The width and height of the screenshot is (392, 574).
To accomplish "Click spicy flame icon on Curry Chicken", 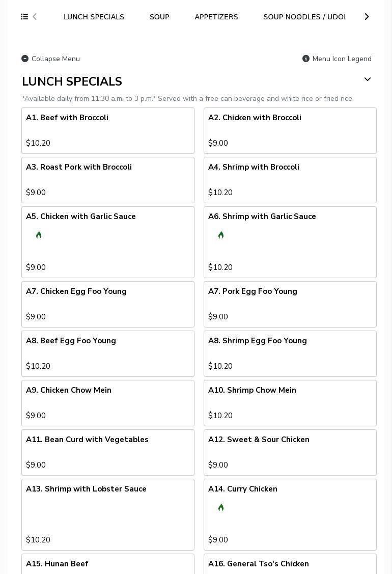I will [221, 507].
